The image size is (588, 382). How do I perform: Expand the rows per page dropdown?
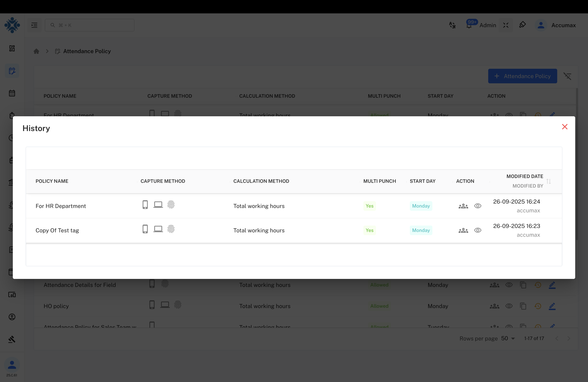coord(508,338)
